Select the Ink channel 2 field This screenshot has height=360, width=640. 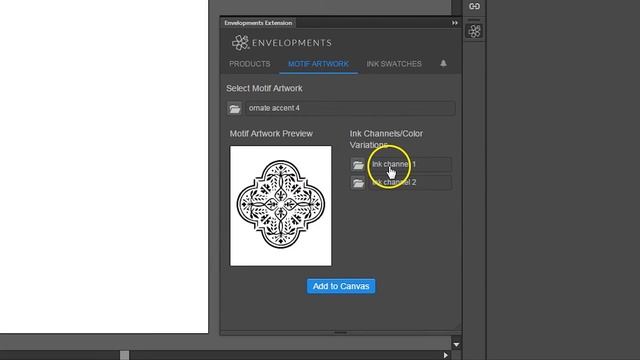tap(410, 182)
